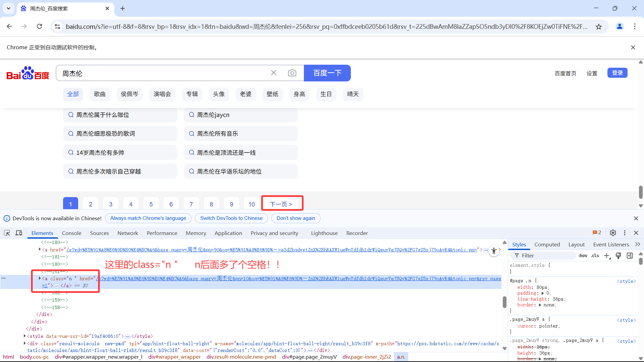Toggle the :hov element state panel
644x362 pixels.
(583, 256)
